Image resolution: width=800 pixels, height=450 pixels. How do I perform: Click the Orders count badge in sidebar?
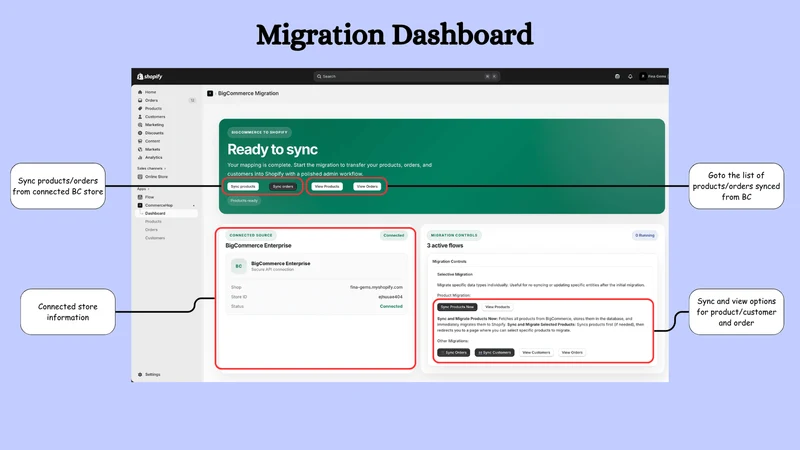pos(192,101)
